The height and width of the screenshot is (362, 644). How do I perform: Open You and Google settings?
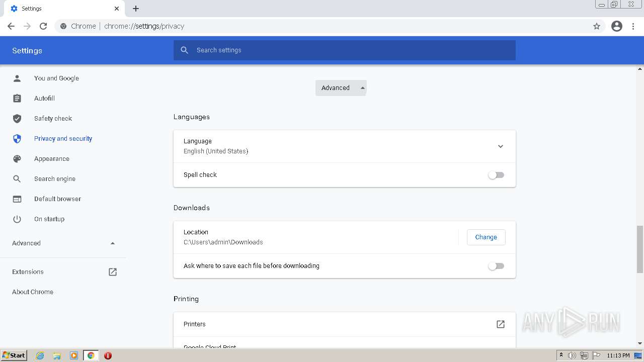pos(56,78)
